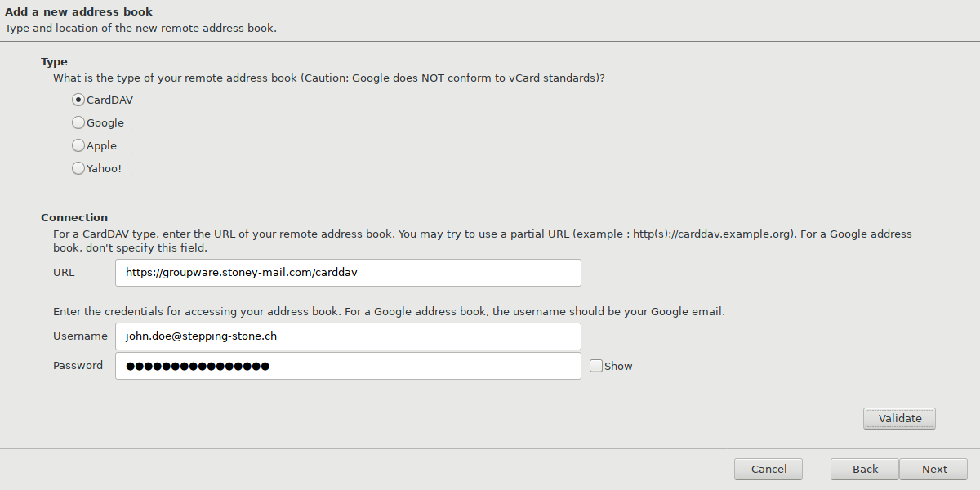Click the URL field label
The image size is (980, 490).
tap(64, 273)
